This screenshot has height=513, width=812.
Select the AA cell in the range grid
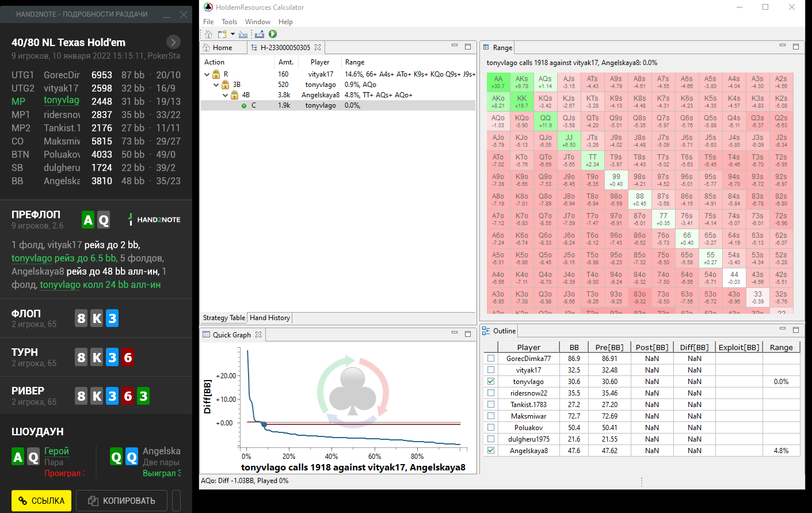click(x=498, y=82)
